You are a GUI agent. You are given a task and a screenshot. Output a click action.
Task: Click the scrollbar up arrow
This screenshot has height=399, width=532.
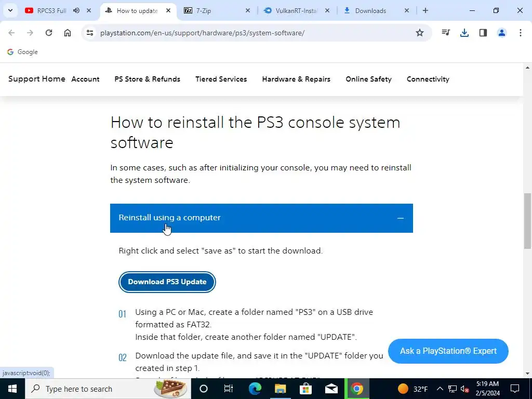(528, 68)
